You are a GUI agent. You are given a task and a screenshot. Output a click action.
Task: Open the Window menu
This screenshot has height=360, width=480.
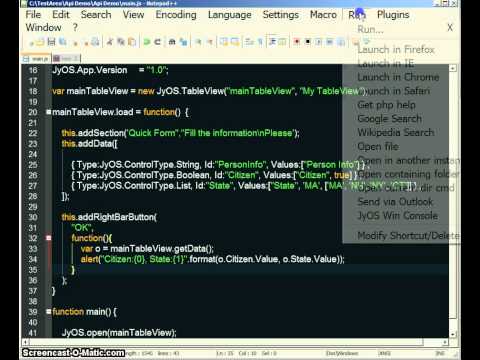43,28
